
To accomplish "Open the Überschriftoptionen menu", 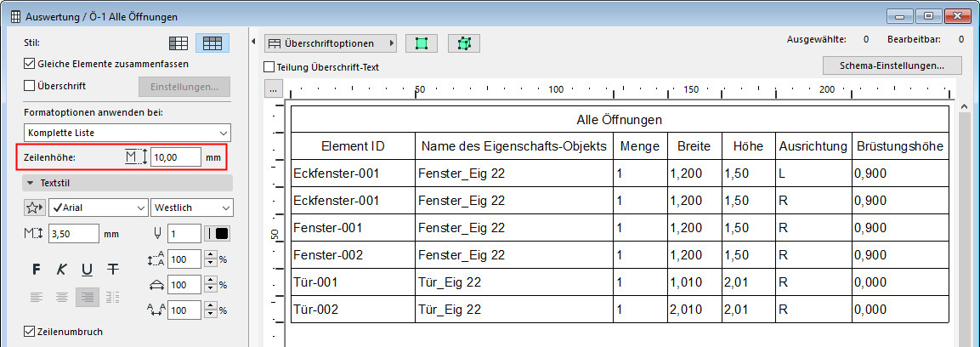I will [331, 43].
